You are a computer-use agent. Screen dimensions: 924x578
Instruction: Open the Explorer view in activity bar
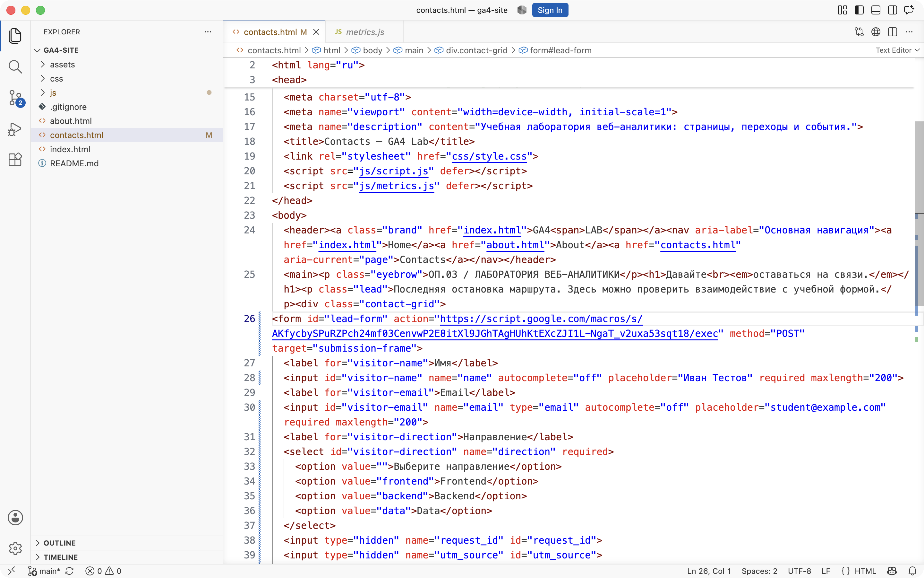[15, 36]
